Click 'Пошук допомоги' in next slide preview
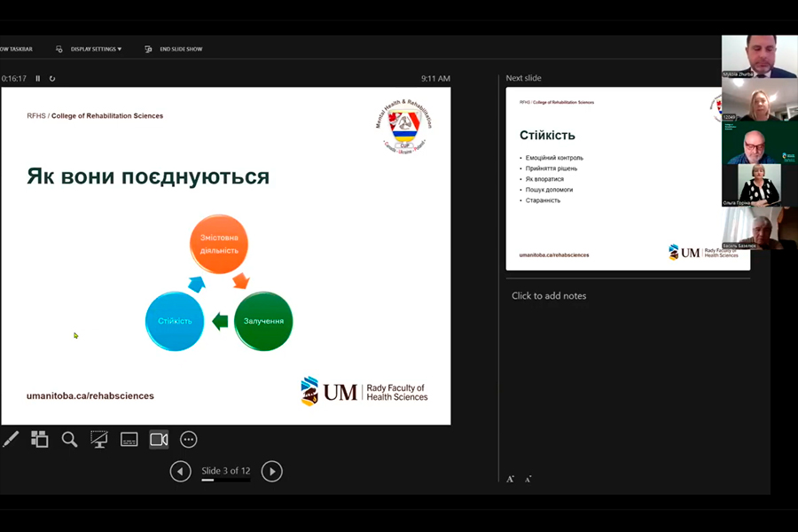Image resolution: width=798 pixels, height=532 pixels. (x=549, y=190)
